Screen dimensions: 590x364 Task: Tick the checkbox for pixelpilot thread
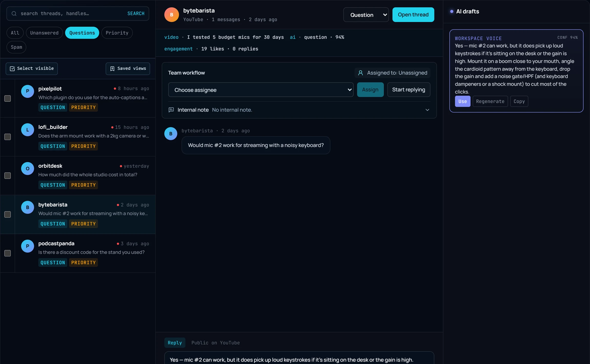click(x=8, y=98)
